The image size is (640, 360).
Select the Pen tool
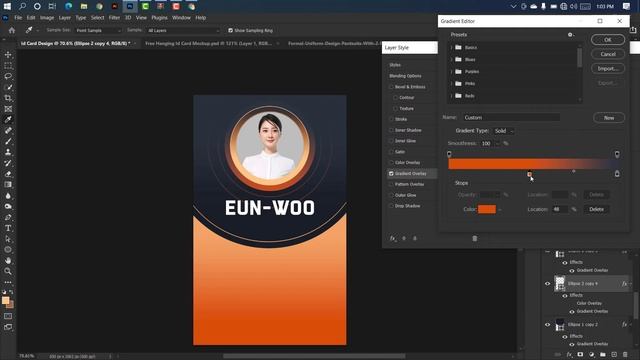(8, 217)
